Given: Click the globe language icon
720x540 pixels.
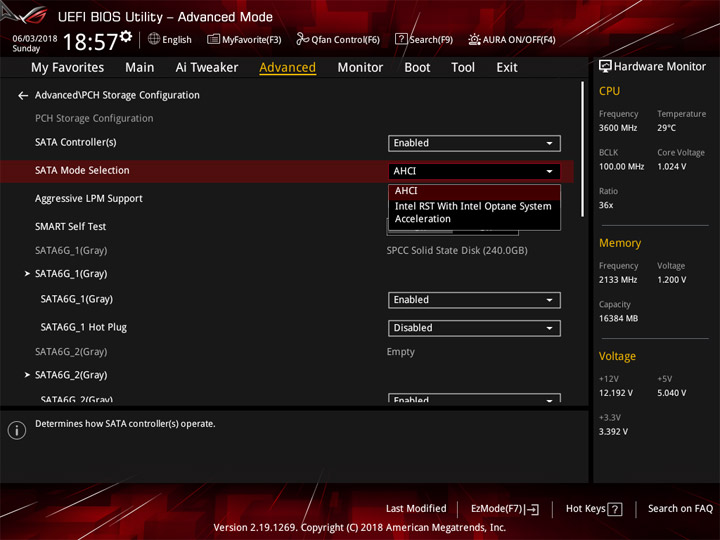Looking at the screenshot, I should [x=154, y=39].
